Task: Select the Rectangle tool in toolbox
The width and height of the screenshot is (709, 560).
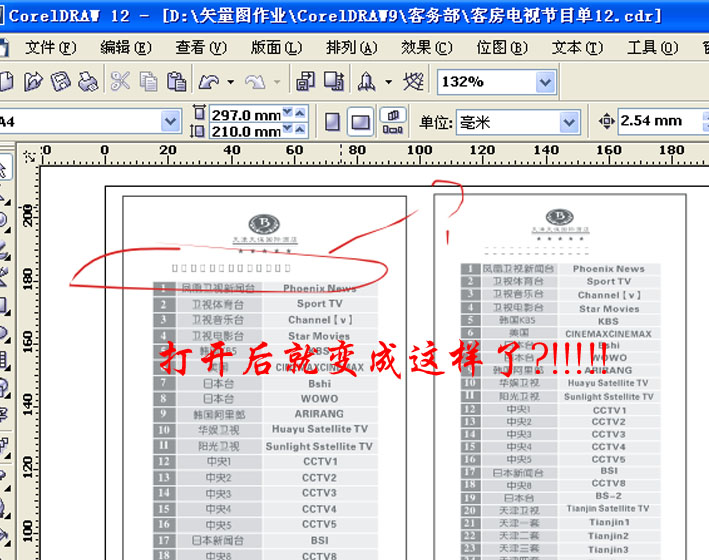Action: pos(4,305)
